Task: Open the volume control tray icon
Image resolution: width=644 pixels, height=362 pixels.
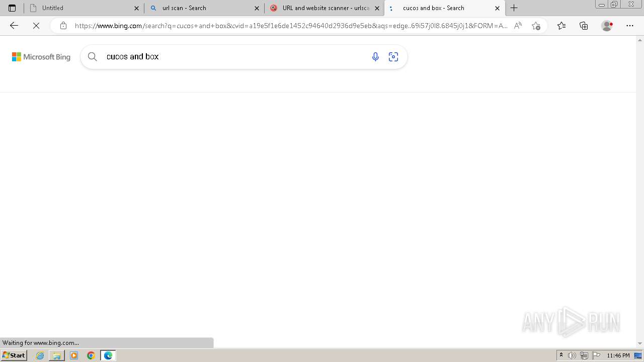Action: point(572,355)
